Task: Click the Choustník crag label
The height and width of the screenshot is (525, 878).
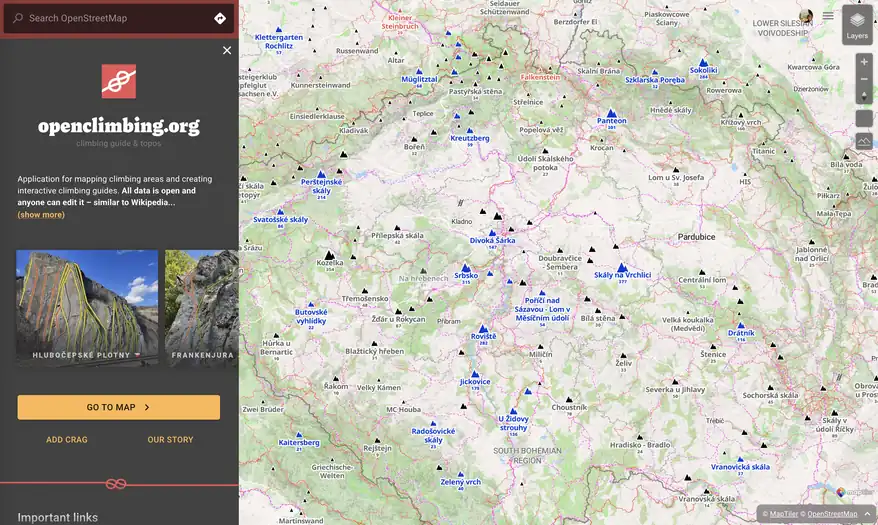Action: (x=569, y=407)
